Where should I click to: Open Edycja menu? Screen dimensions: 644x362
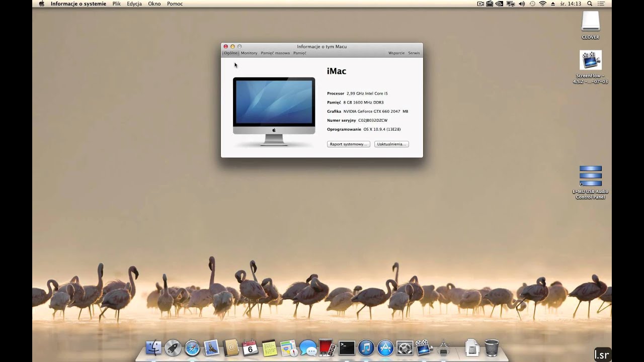click(x=134, y=4)
